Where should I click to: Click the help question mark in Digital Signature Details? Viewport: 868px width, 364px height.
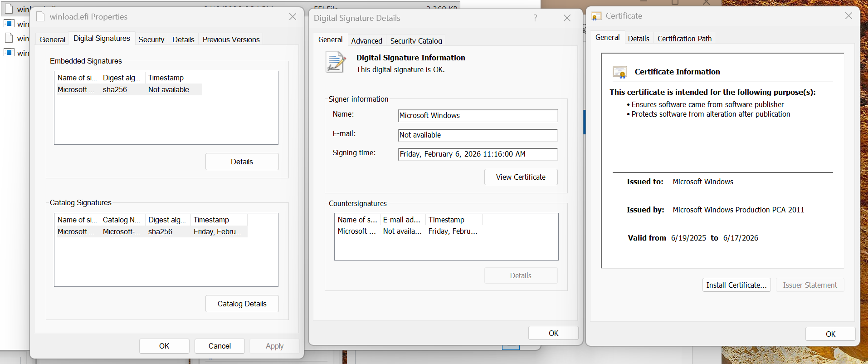(x=535, y=18)
